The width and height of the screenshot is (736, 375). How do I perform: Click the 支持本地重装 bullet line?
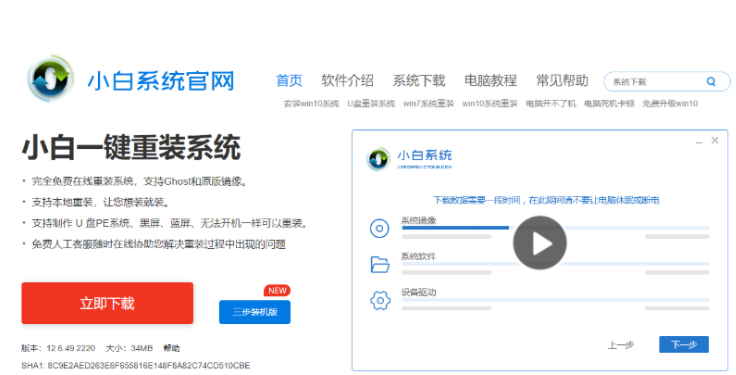click(x=100, y=202)
